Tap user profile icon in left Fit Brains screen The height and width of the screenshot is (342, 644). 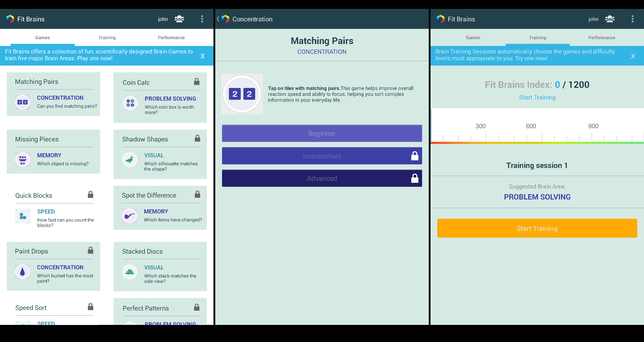pyautogui.click(x=179, y=19)
